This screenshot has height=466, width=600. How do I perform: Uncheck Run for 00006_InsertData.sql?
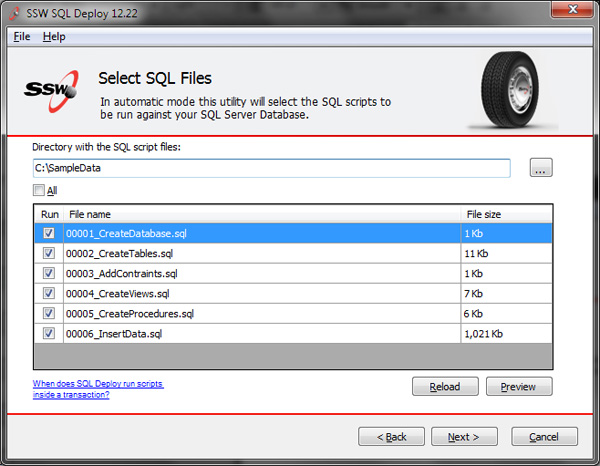49,333
